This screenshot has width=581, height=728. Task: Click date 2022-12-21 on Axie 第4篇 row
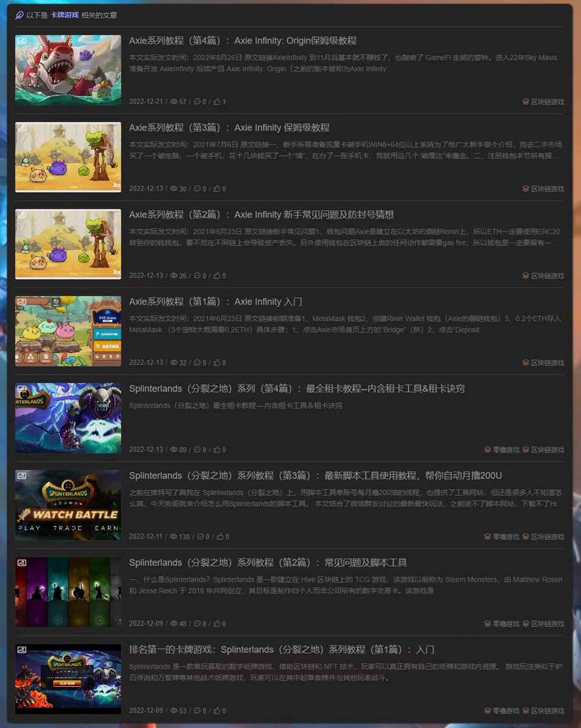146,102
